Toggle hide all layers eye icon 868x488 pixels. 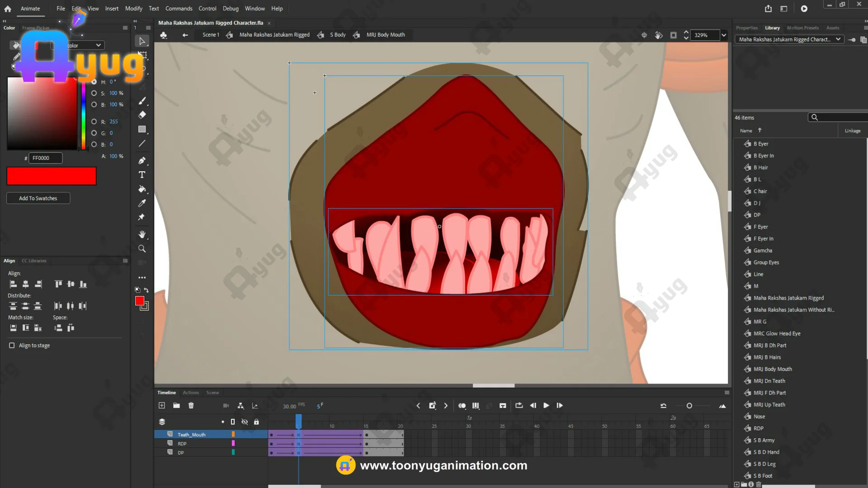245,422
